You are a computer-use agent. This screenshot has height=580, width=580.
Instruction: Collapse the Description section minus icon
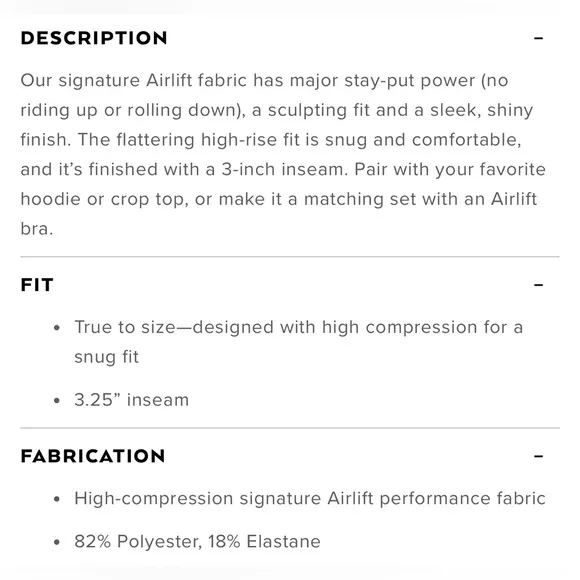[x=539, y=38]
